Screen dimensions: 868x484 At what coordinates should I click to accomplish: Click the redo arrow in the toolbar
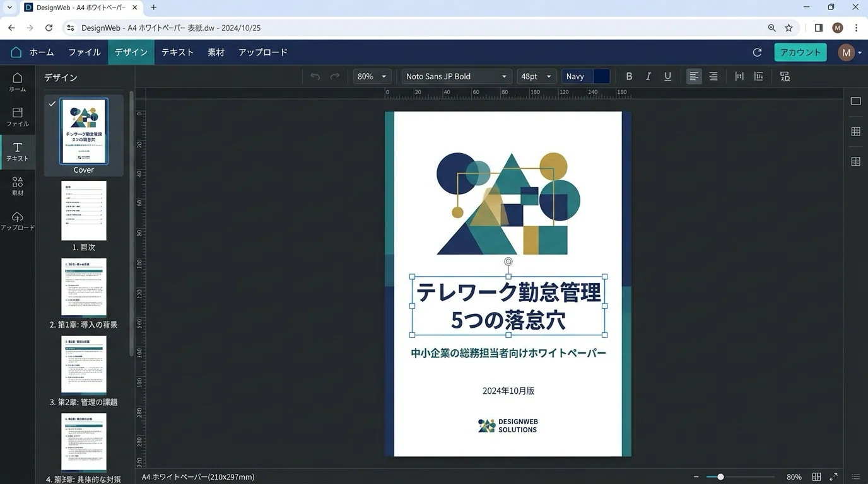pos(335,76)
